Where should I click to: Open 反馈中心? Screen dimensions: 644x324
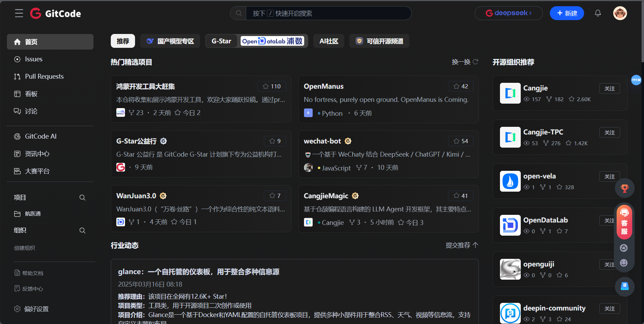tap(29, 289)
